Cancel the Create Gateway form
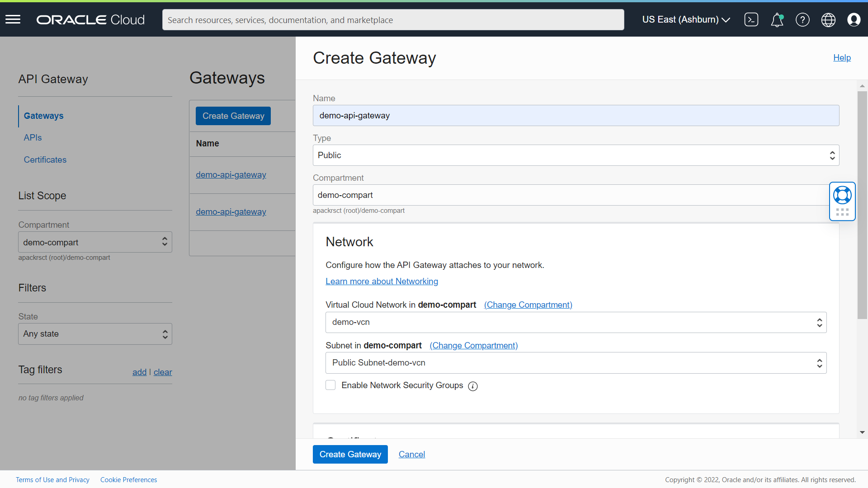 click(x=411, y=454)
